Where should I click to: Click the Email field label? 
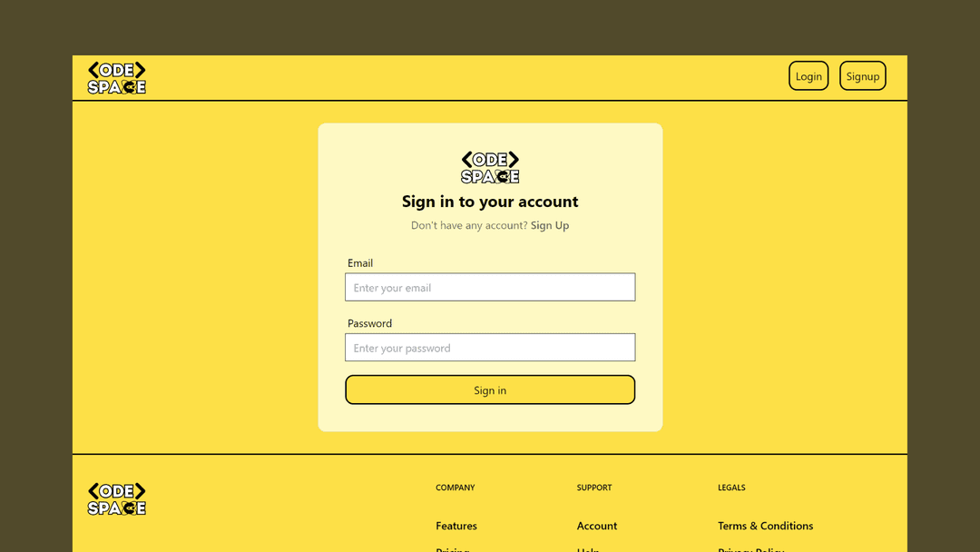point(360,263)
